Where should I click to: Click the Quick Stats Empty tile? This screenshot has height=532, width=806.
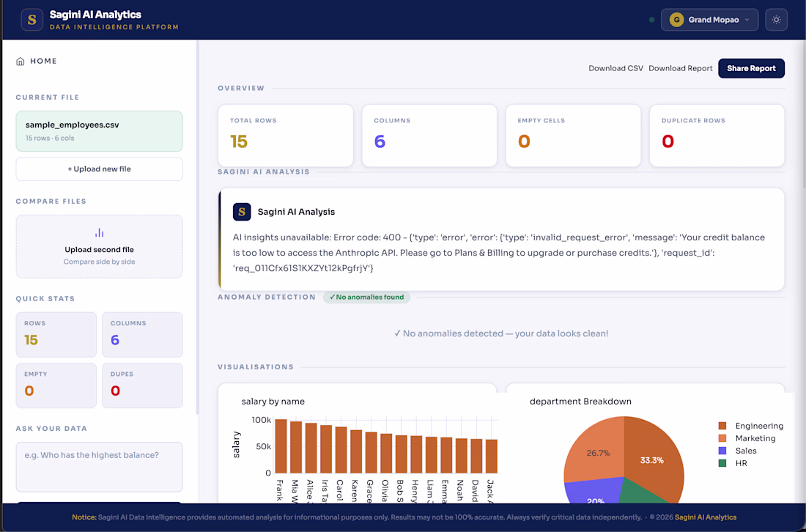(x=56, y=385)
